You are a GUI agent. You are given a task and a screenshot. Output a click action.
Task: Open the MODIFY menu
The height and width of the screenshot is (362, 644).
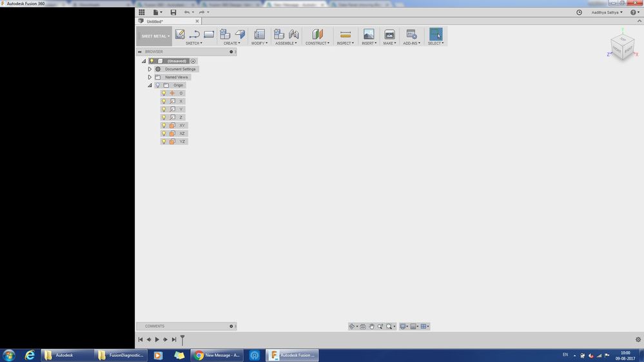coord(259,43)
